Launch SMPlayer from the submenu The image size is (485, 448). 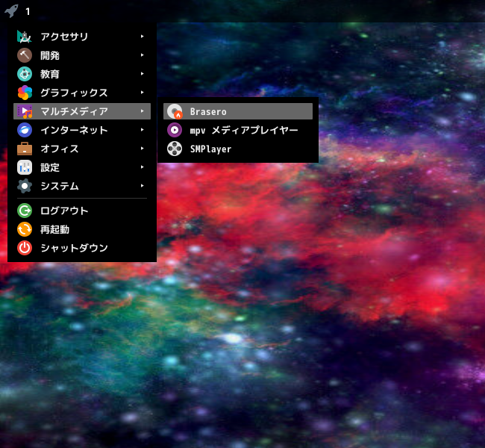click(x=238, y=149)
